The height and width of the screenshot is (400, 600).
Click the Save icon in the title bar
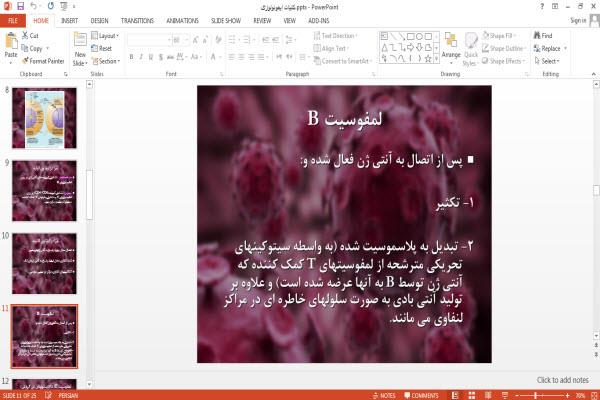point(20,6)
